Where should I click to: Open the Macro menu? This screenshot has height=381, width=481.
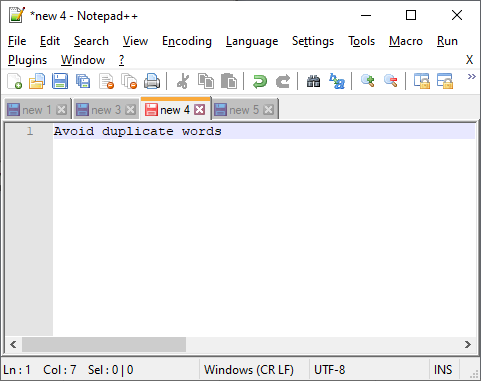point(406,41)
